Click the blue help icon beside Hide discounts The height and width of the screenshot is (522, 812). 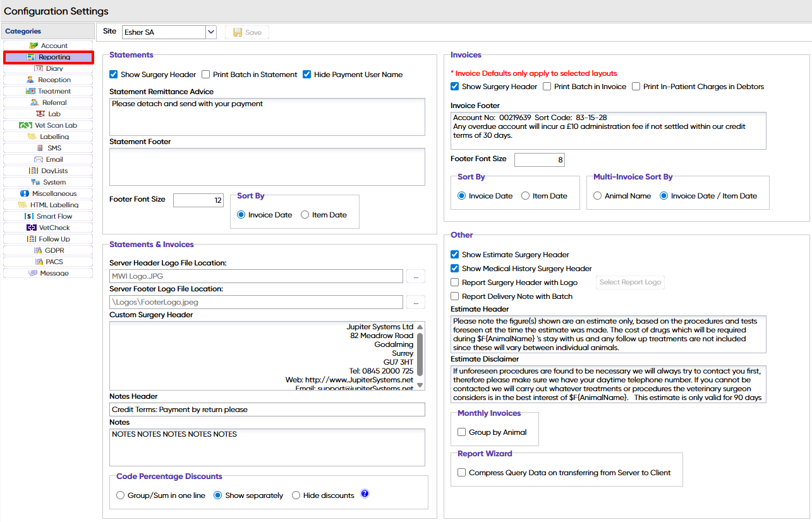pos(365,494)
